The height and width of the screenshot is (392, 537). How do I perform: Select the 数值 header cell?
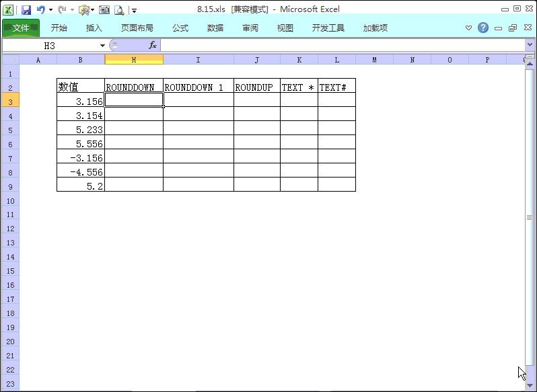[81, 85]
